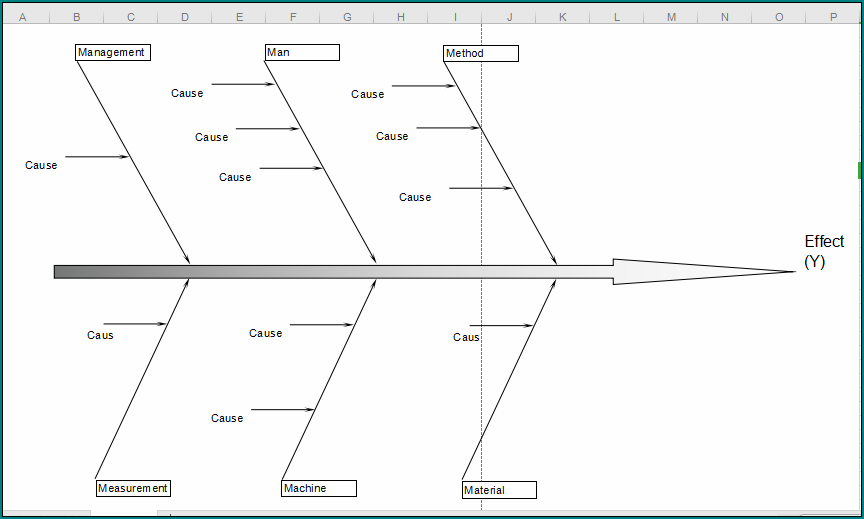Screen dimensions: 864x519
Task: Select the large horizontal gradient arrow shape
Action: [x=424, y=272]
